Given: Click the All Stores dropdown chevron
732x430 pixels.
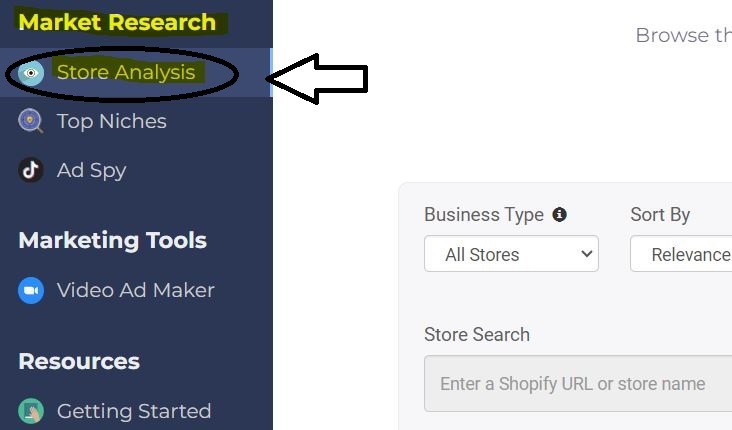Looking at the screenshot, I should (586, 254).
